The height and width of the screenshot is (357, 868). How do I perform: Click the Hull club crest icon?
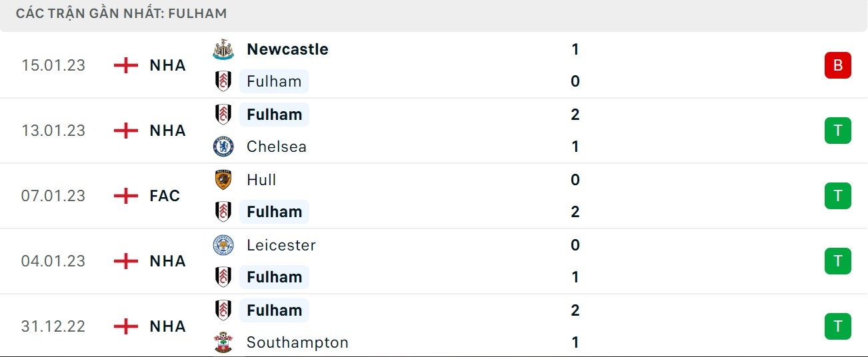tap(223, 180)
